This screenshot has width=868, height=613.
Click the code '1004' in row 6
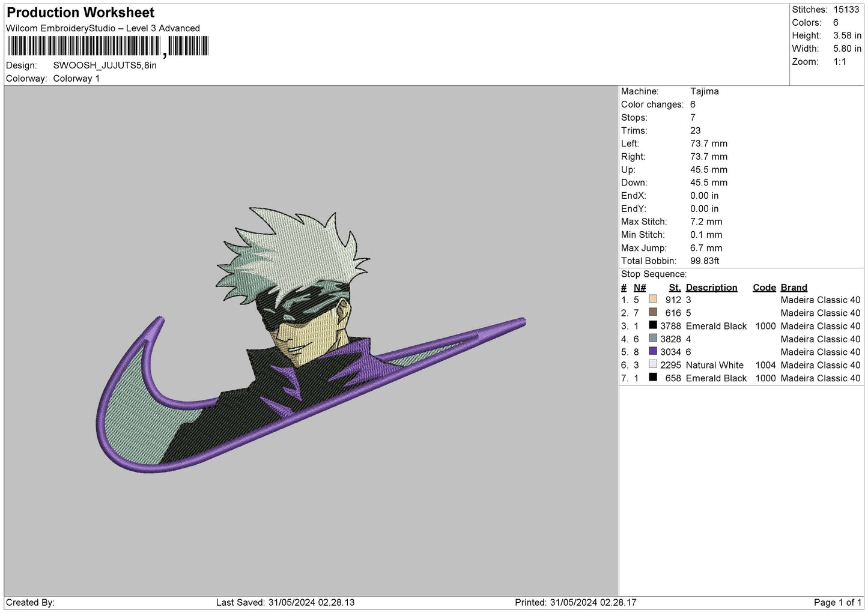click(765, 365)
